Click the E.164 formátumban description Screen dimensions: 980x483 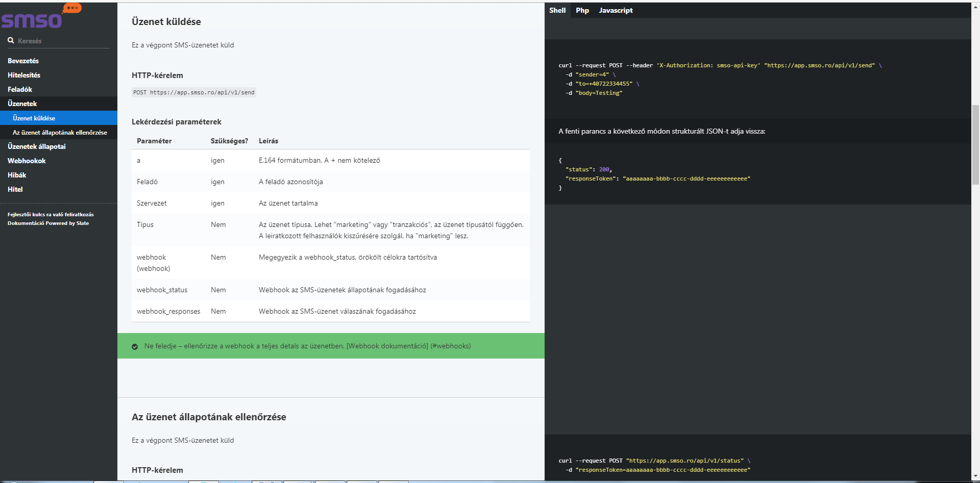pyautogui.click(x=320, y=160)
